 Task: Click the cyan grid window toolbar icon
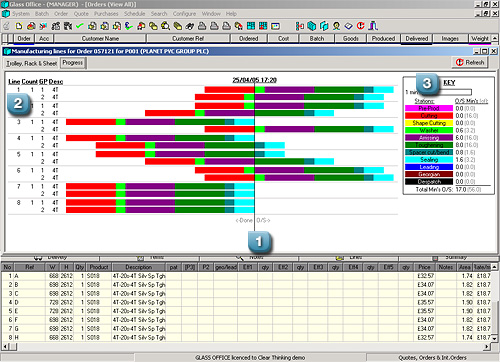251,26
